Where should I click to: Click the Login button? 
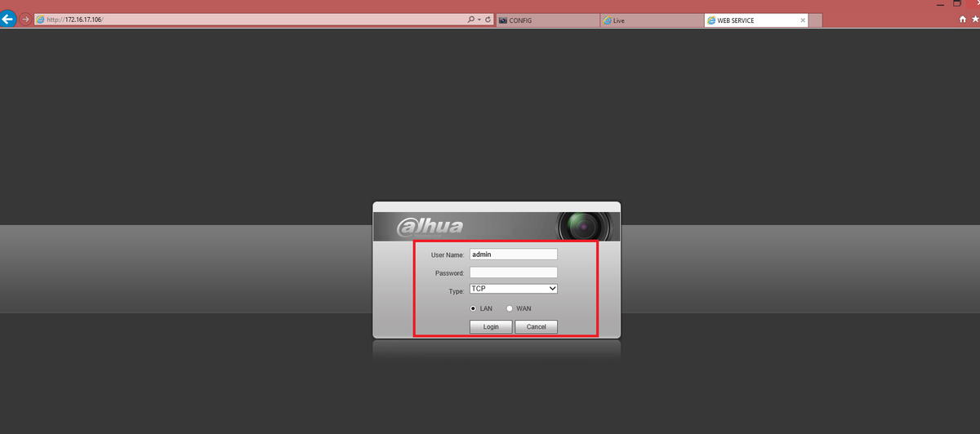(x=491, y=326)
